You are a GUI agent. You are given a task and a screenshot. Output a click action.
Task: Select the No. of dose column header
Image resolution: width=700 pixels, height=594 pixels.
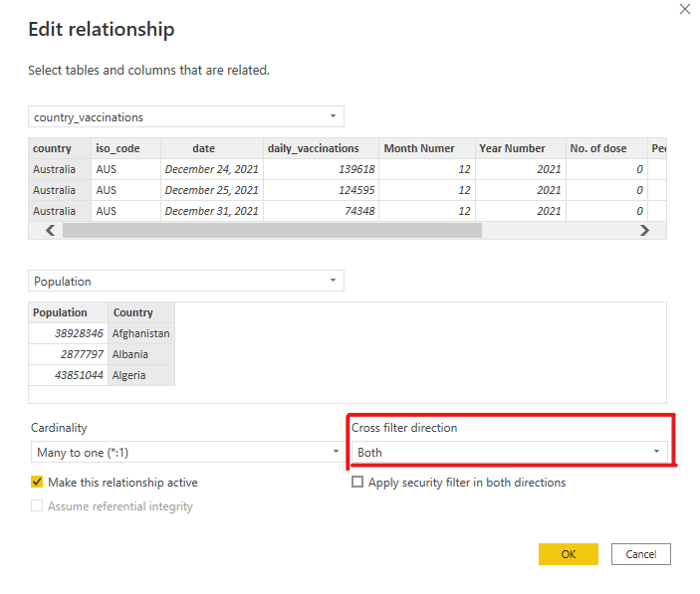[x=606, y=148]
